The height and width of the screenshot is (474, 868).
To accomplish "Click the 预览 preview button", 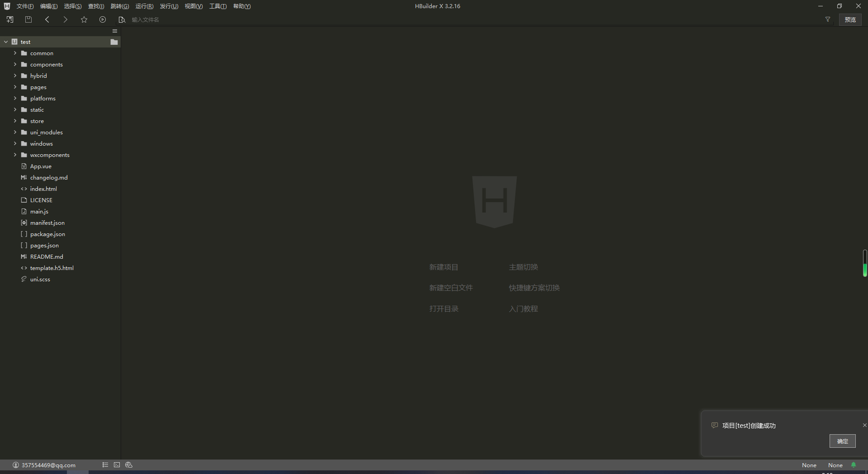I will tap(850, 19).
